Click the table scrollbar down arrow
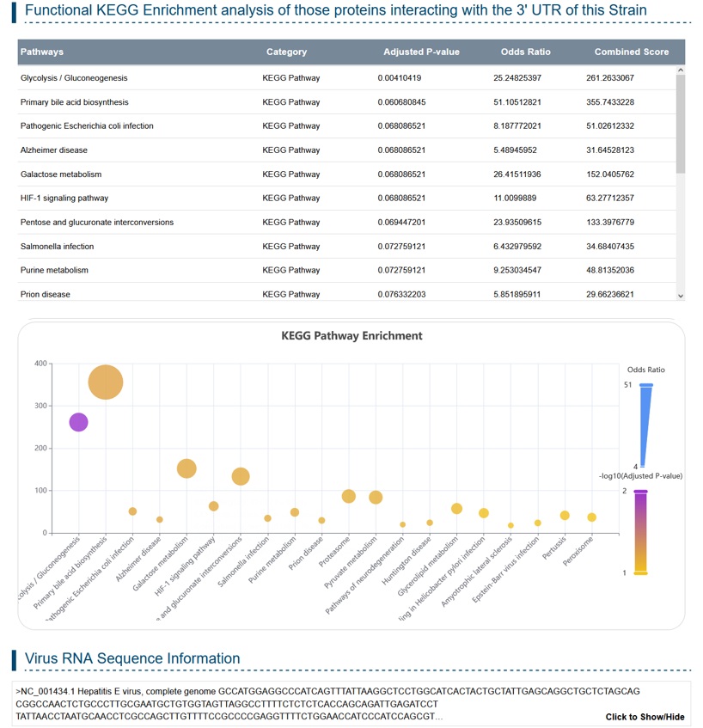 click(681, 296)
